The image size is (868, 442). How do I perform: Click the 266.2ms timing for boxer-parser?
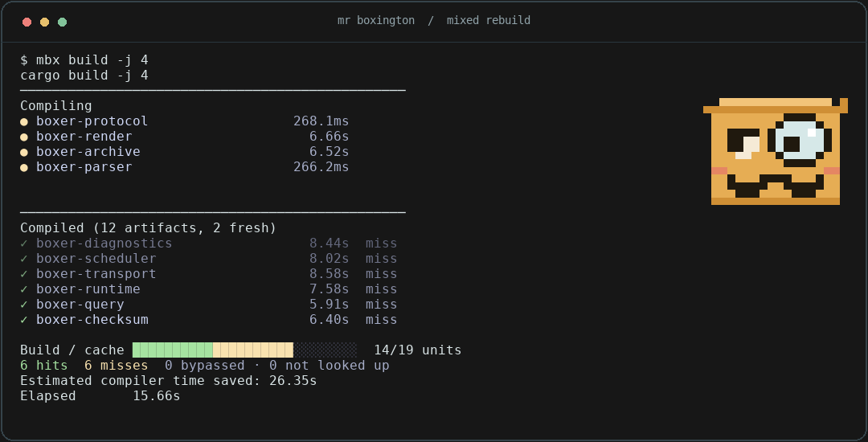[321, 167]
